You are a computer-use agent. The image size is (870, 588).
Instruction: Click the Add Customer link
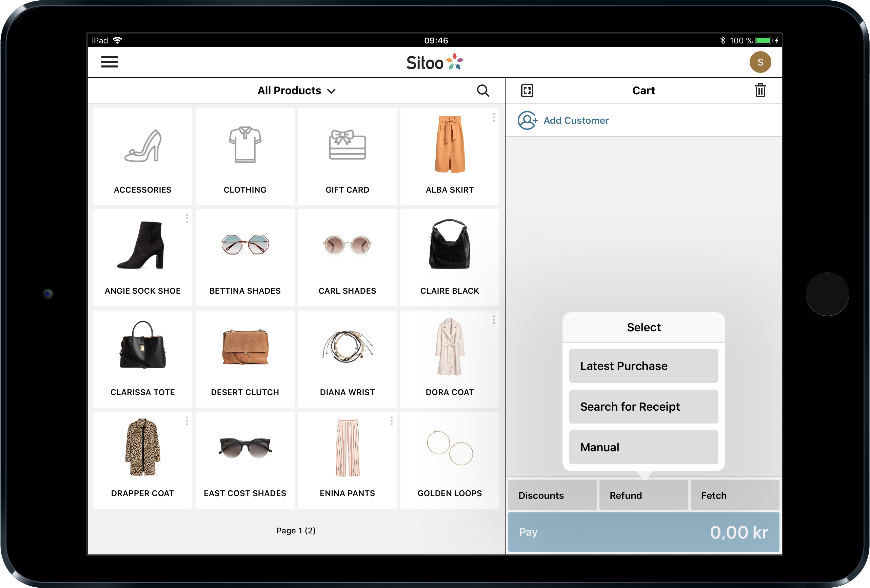click(x=576, y=121)
